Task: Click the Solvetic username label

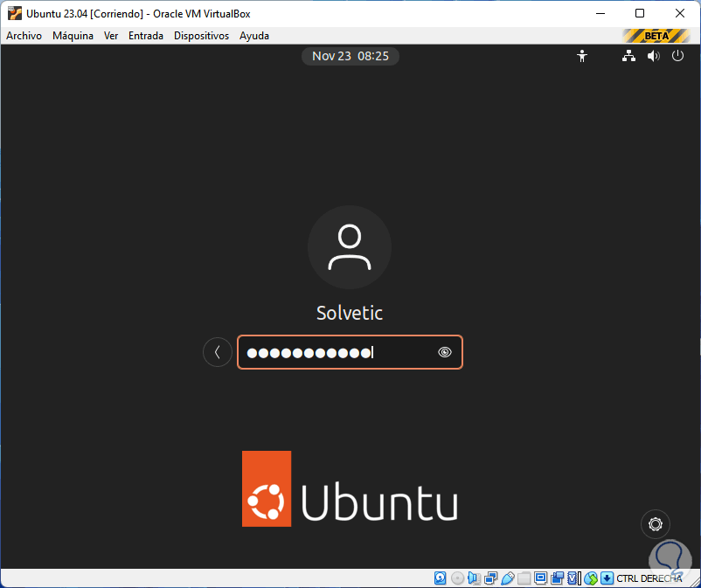Action: pyautogui.click(x=350, y=313)
